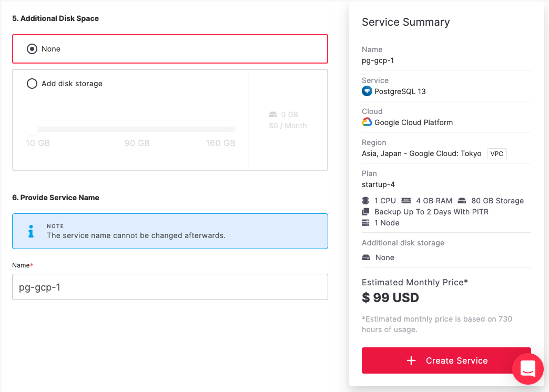Click the Name input containing pg-gcp-1
Image resolution: width=549 pixels, height=392 pixels.
click(170, 287)
